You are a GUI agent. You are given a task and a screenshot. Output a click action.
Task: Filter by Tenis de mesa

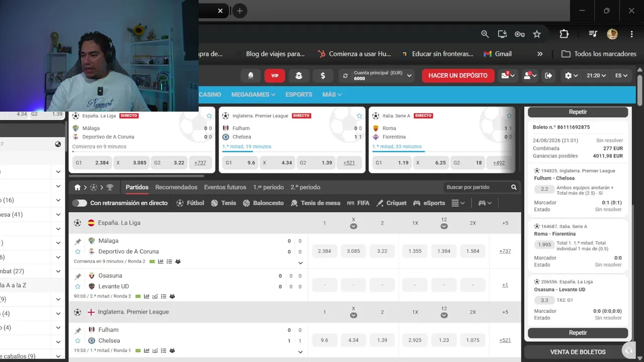pos(315,203)
